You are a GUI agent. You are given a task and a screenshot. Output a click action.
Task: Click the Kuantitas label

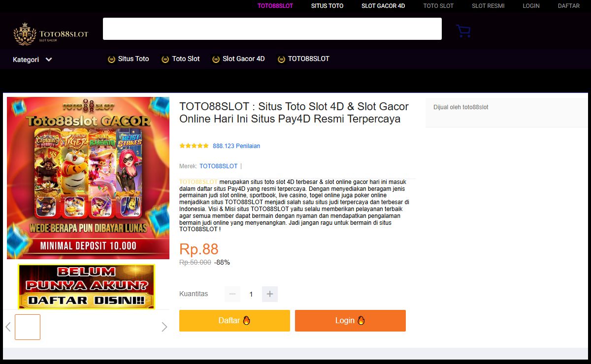point(194,294)
